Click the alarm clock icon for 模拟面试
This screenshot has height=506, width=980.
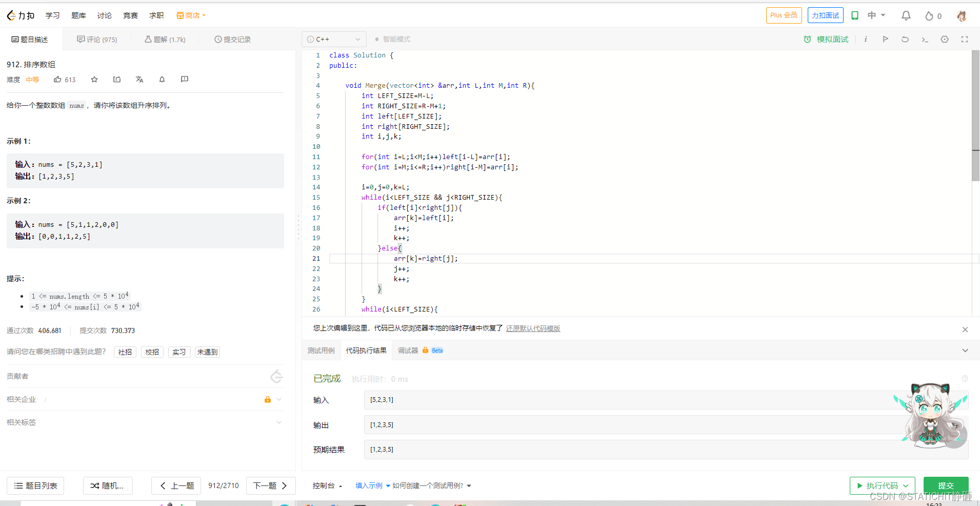tap(807, 39)
